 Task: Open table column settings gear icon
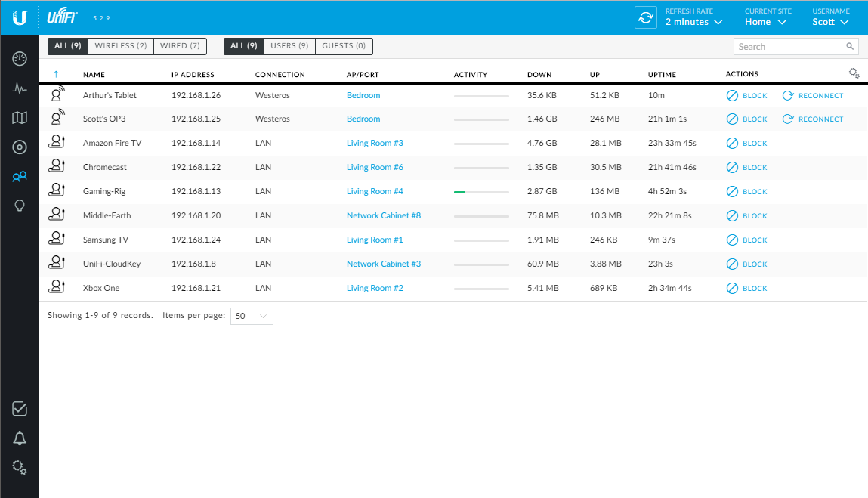pyautogui.click(x=854, y=73)
